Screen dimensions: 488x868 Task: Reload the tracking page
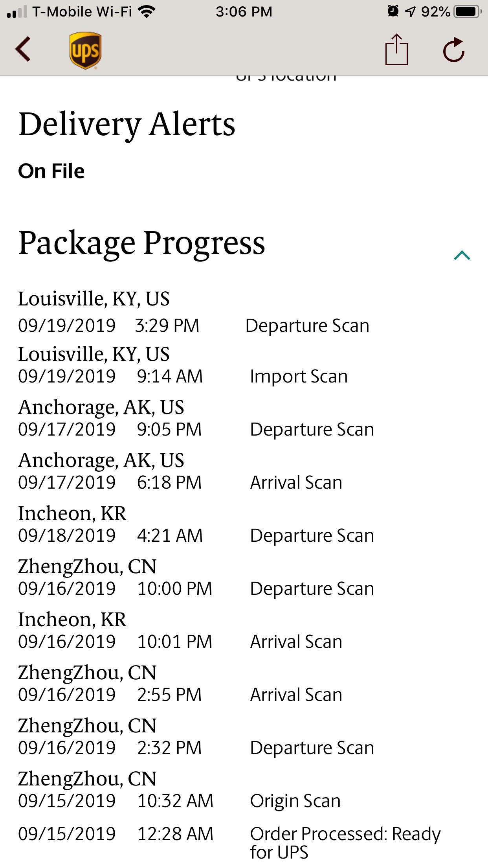[454, 50]
